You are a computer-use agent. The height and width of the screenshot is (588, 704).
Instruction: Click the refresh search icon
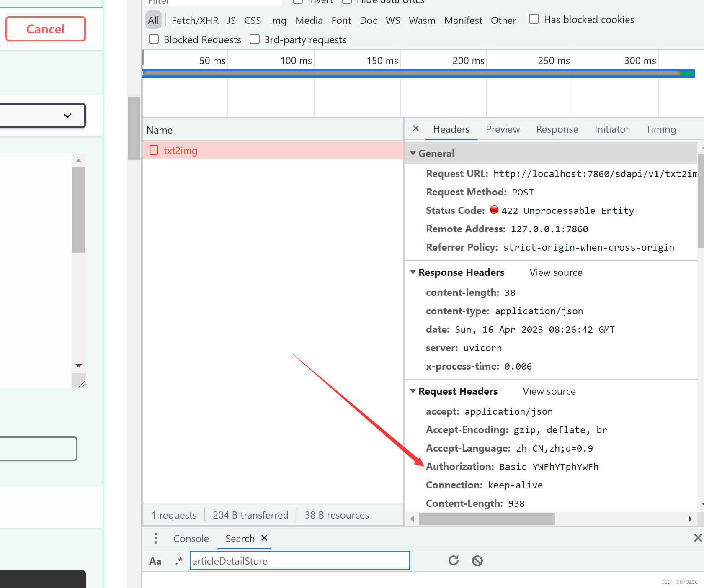click(x=454, y=561)
